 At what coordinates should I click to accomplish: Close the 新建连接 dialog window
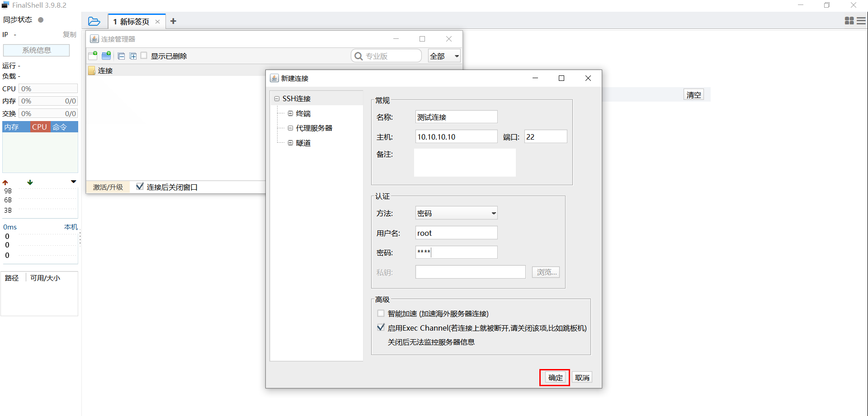[588, 78]
